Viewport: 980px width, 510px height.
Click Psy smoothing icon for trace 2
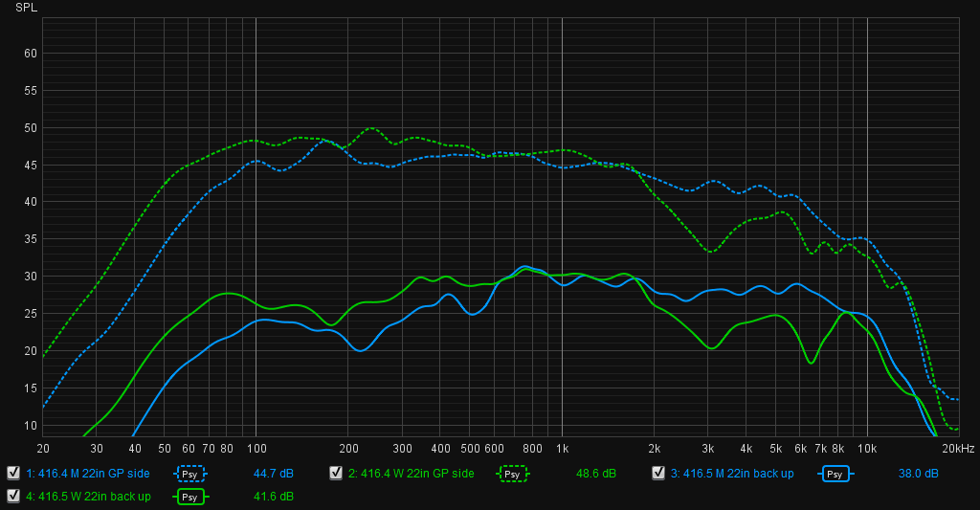pos(513,474)
